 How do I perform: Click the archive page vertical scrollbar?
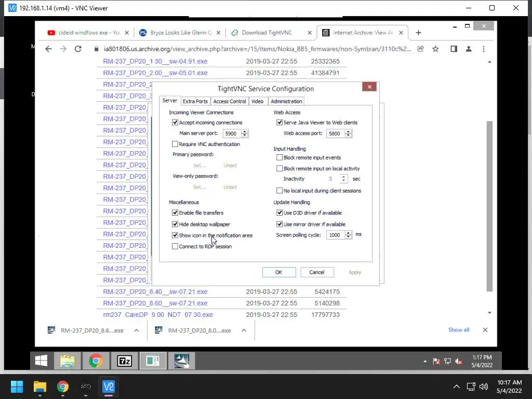tap(489, 206)
